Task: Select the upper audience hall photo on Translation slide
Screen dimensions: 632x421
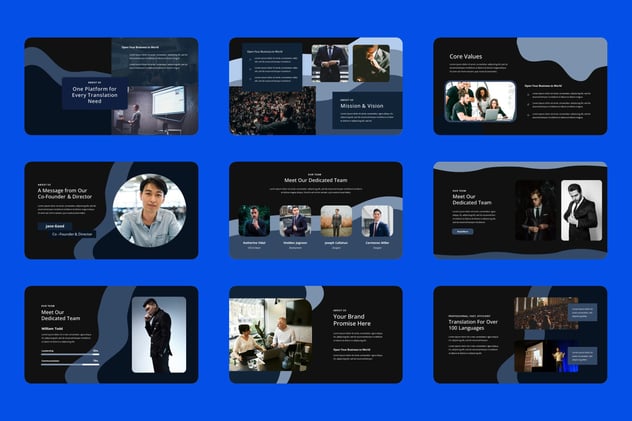Action: (546, 313)
